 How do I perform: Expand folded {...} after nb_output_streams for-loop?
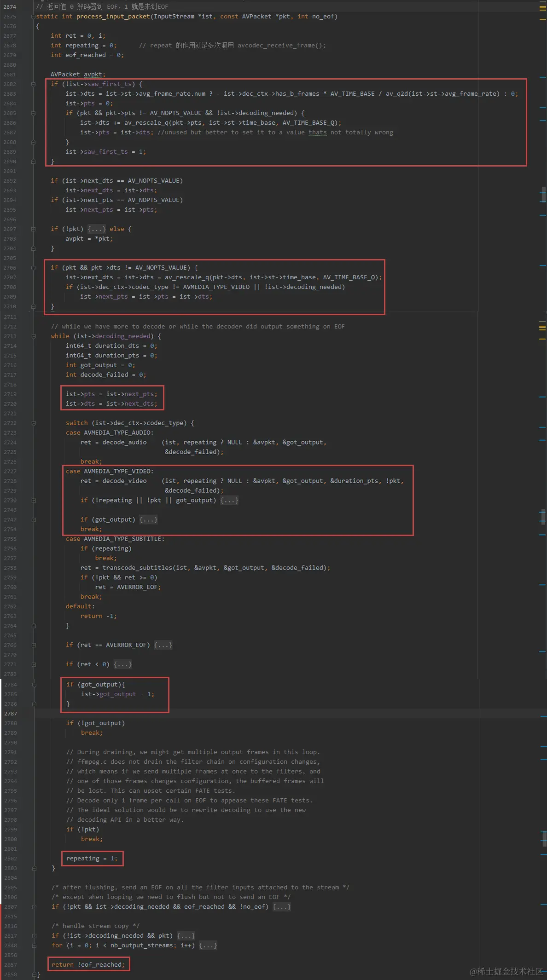[208, 945]
